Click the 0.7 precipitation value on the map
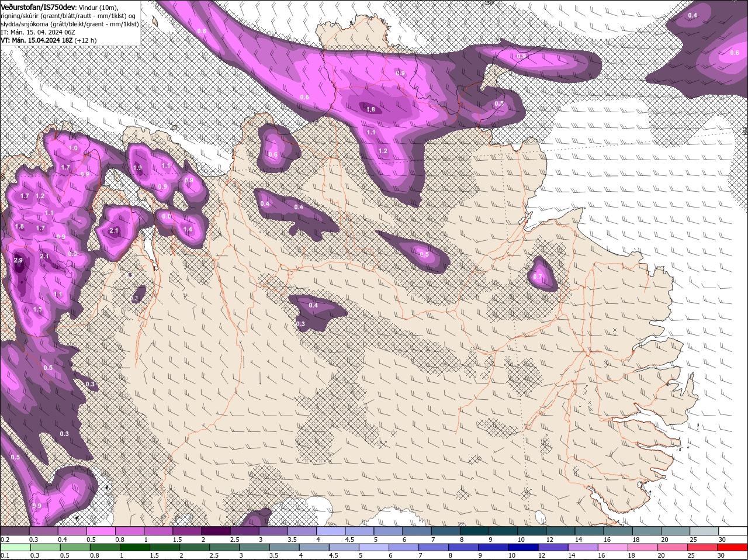The height and width of the screenshot is (560, 748). (538, 276)
